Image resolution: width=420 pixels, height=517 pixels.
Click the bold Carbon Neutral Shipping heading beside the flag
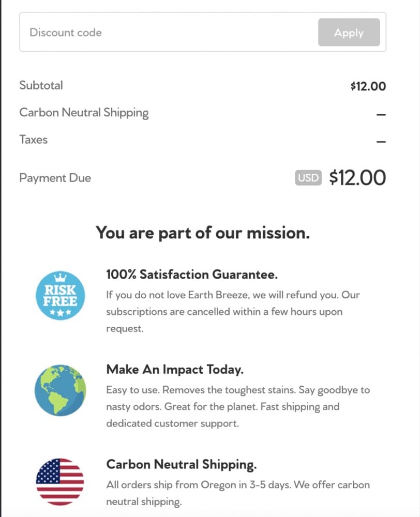pos(181,464)
